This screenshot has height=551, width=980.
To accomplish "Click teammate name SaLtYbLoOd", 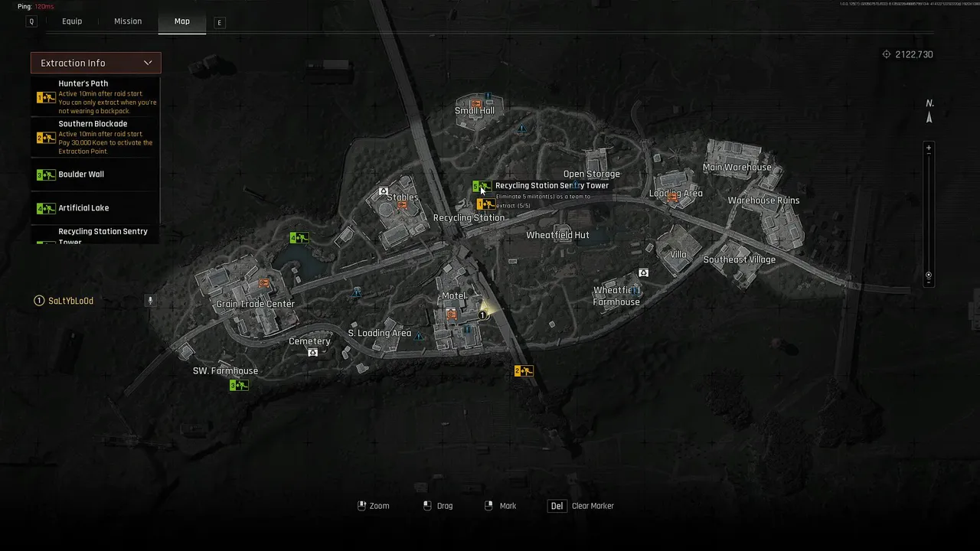I will click(70, 301).
